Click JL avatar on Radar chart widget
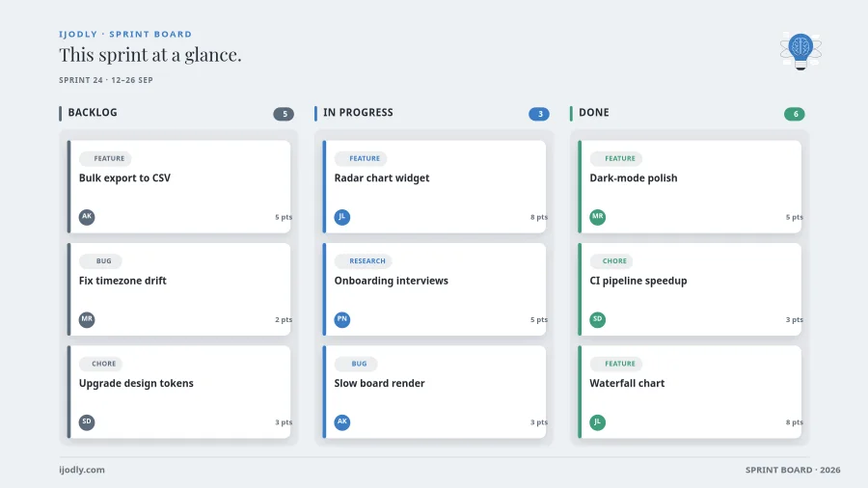The height and width of the screenshot is (488, 868). 342,217
